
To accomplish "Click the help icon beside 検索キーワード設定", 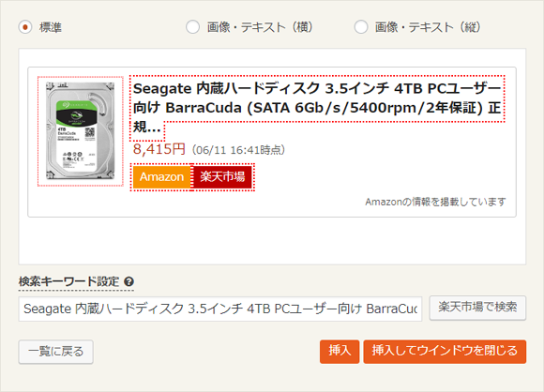I will click(129, 281).
